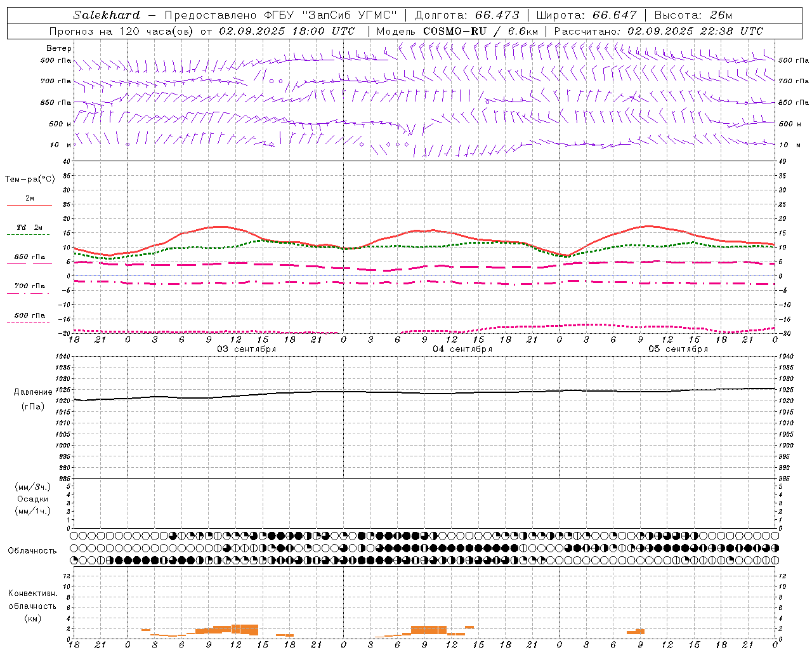812x650 pixels.
Task: Click the Рассчитано: 02.09.2025 22:38 UTC text
Action: [x=658, y=31]
